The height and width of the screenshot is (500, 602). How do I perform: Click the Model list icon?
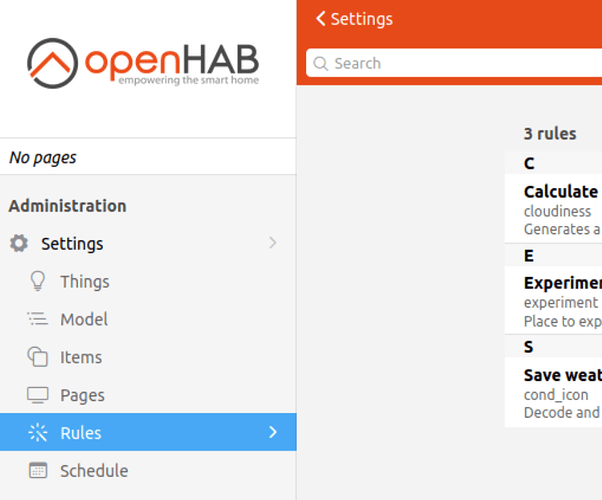click(38, 320)
